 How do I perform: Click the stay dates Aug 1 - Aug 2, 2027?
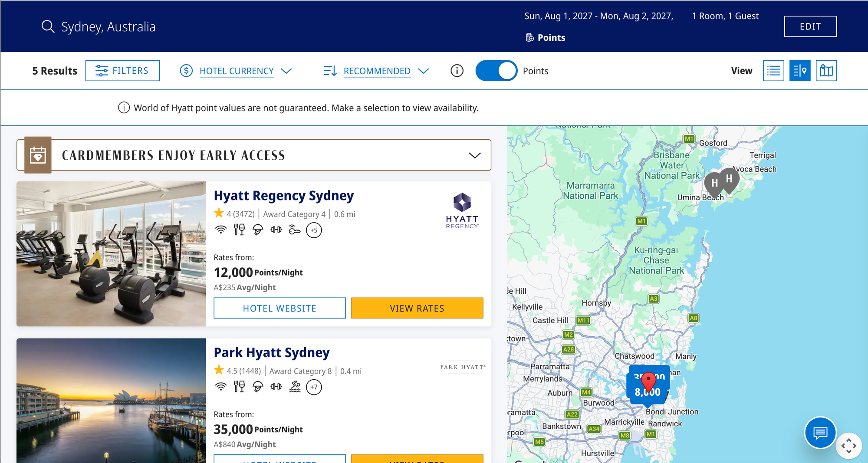click(599, 16)
